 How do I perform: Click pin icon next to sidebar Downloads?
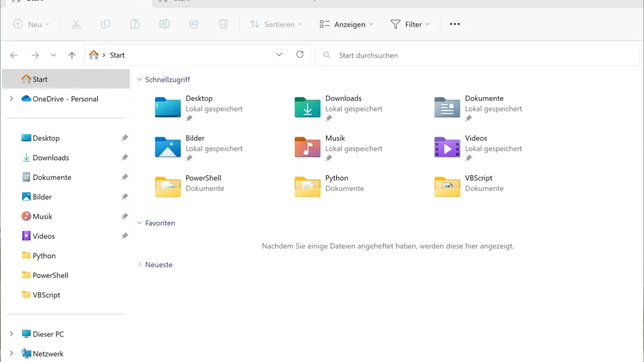[125, 157]
